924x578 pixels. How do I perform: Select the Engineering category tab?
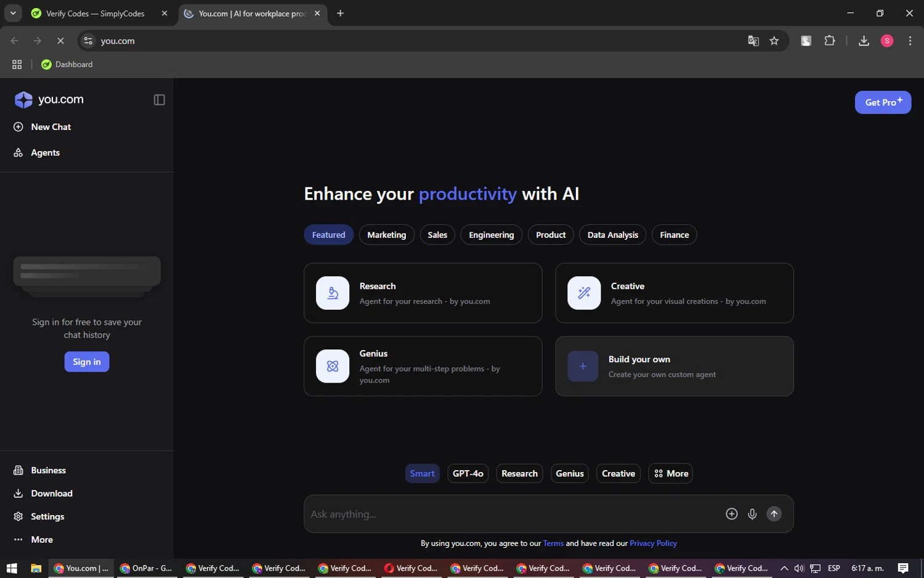[491, 235]
